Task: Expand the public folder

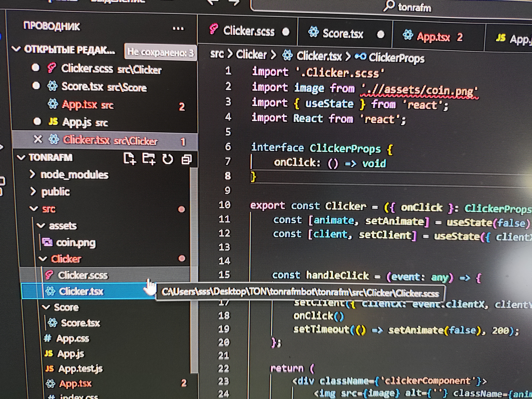Action: click(x=55, y=192)
